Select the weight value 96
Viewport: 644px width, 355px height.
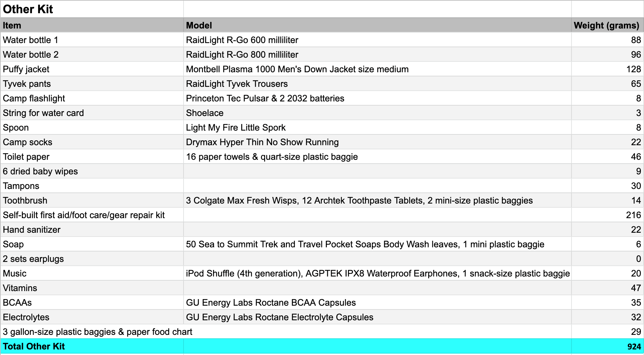607,55
